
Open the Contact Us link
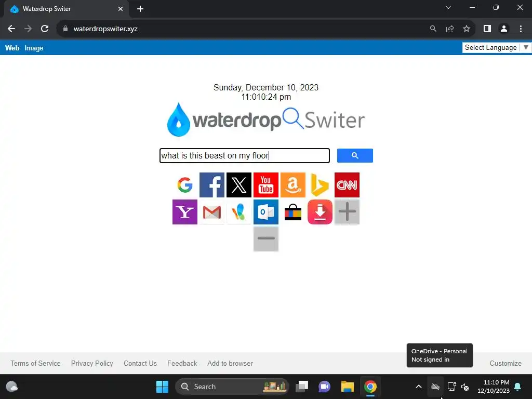coord(140,363)
